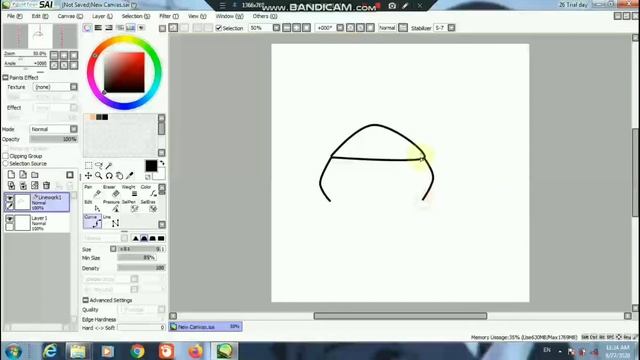The height and width of the screenshot is (360, 640).
Task: Select the Pressure tool
Action: tap(112, 206)
